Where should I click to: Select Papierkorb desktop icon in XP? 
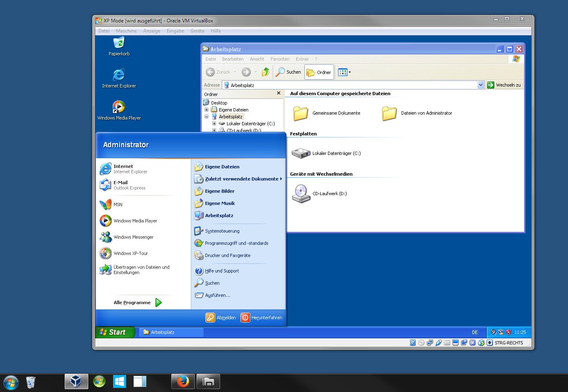119,46
